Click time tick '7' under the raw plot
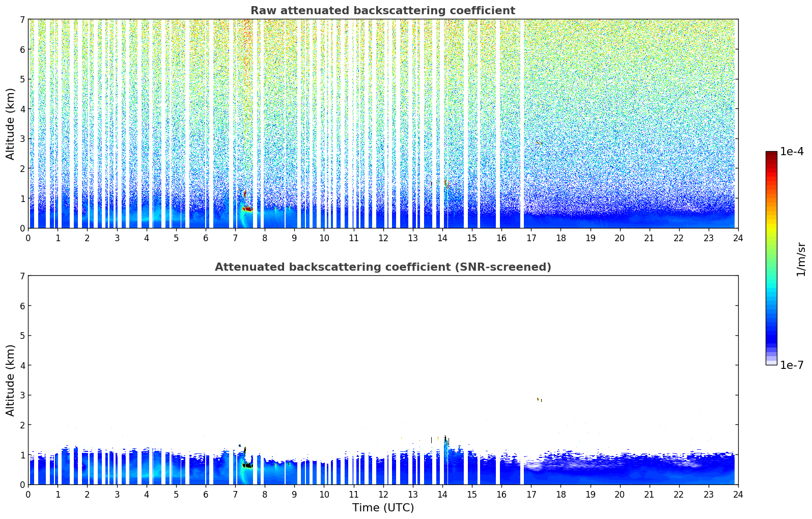This screenshot has height=519, width=812. tap(235, 238)
